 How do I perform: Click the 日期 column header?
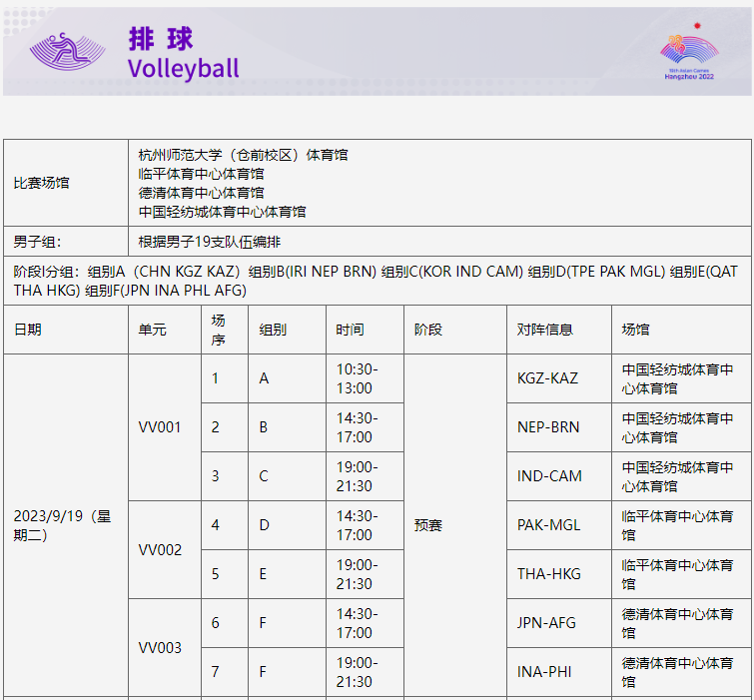coord(28,330)
